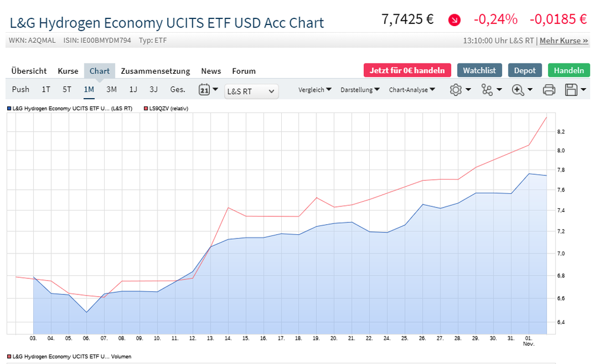
Task: Add the ETF to Watchlist
Action: (x=480, y=70)
